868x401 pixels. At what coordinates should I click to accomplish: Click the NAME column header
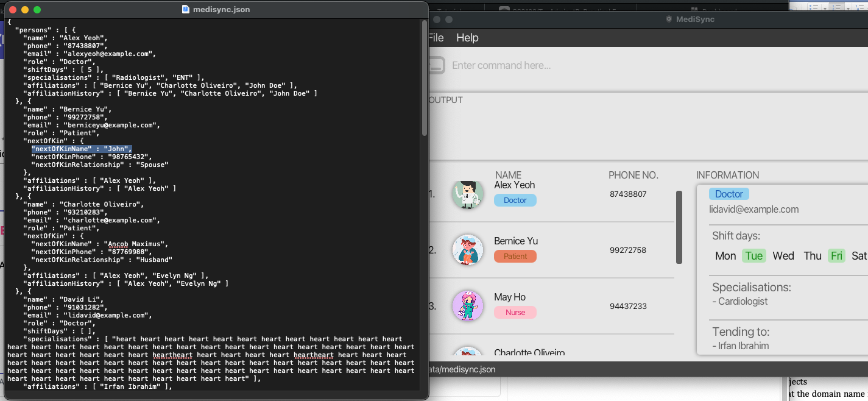tap(508, 175)
